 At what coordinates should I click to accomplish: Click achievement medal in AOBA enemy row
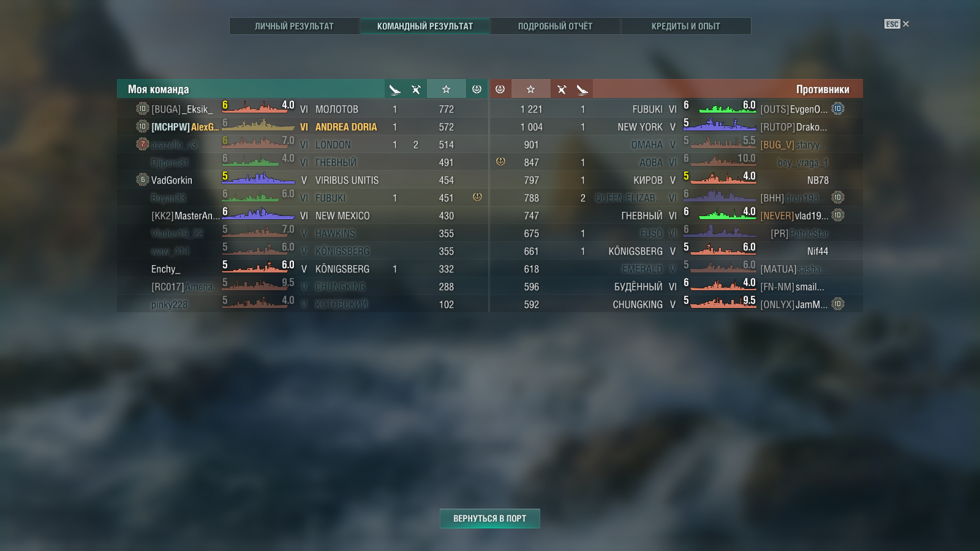500,162
